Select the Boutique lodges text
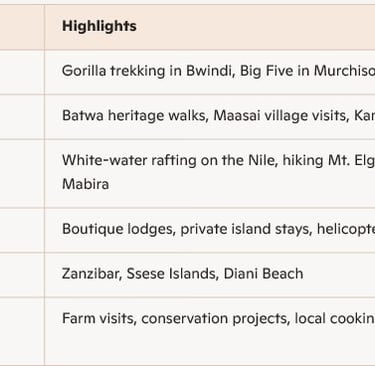 click(x=119, y=229)
